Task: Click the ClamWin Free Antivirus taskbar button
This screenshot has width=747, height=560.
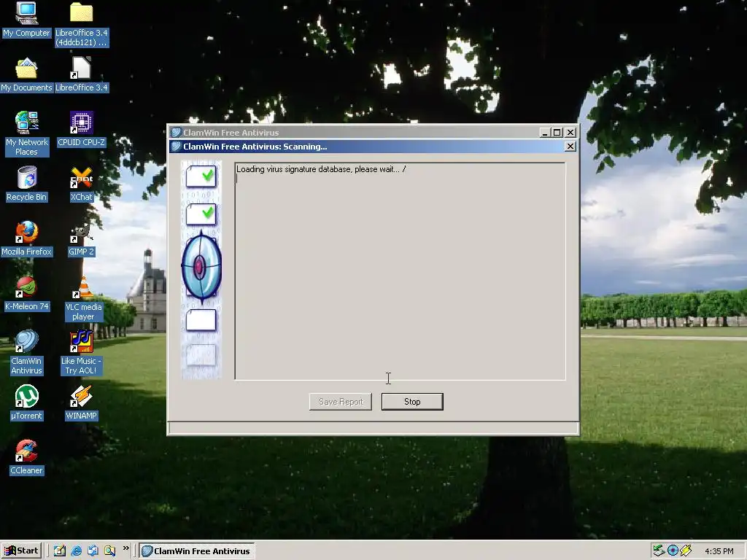Action: point(197,551)
